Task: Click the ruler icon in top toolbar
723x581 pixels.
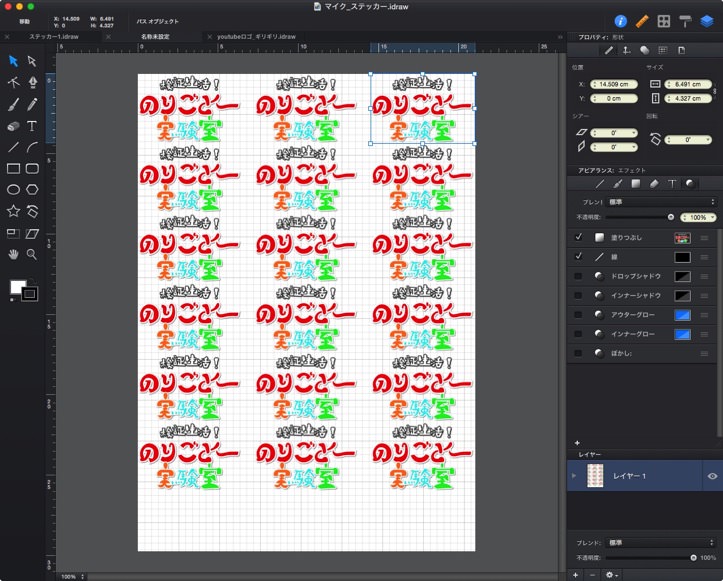Action: [x=642, y=20]
